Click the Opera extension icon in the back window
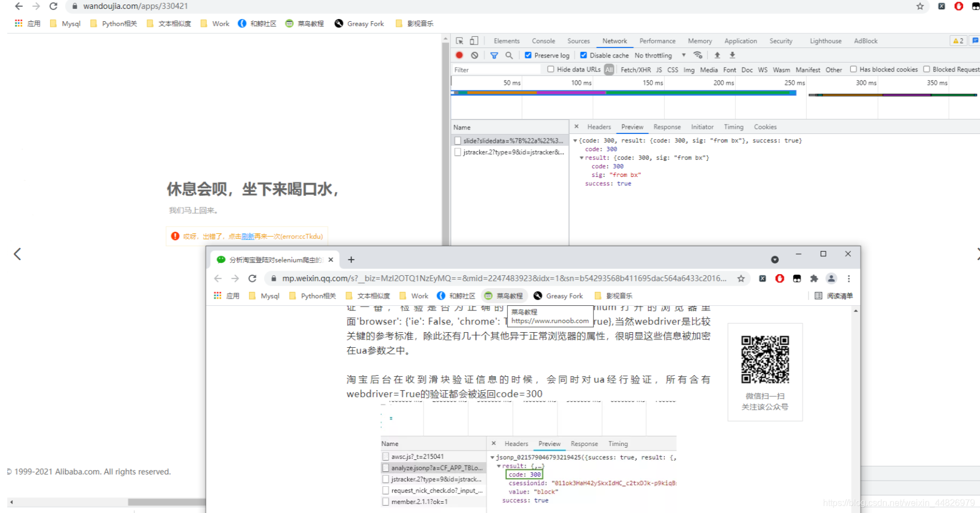 [x=959, y=6]
